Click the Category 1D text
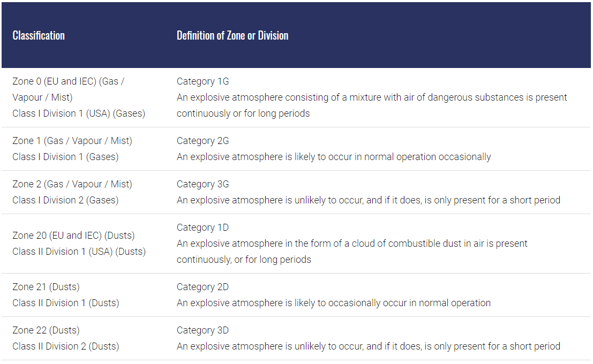This screenshot has width=593, height=364. [x=202, y=227]
